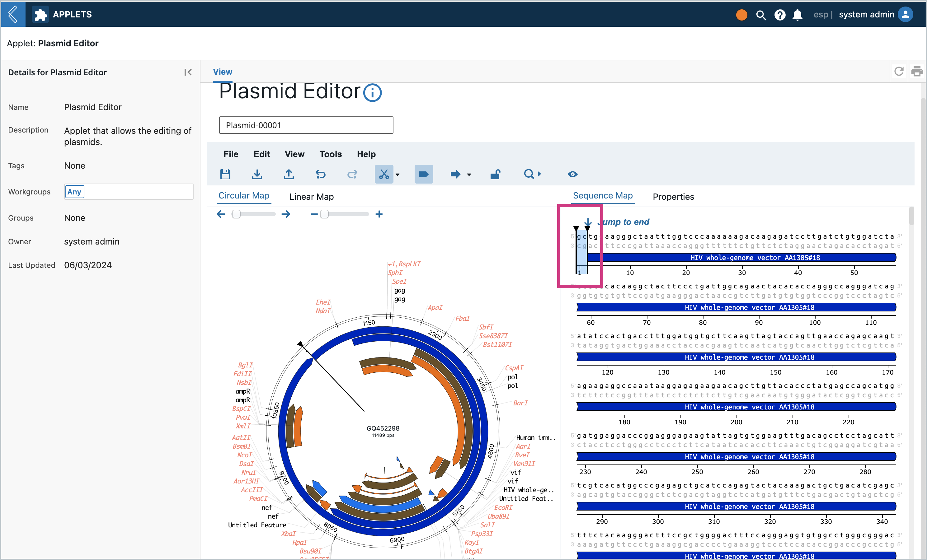Click the EheI cut site label
This screenshot has height=560, width=927.
click(323, 302)
